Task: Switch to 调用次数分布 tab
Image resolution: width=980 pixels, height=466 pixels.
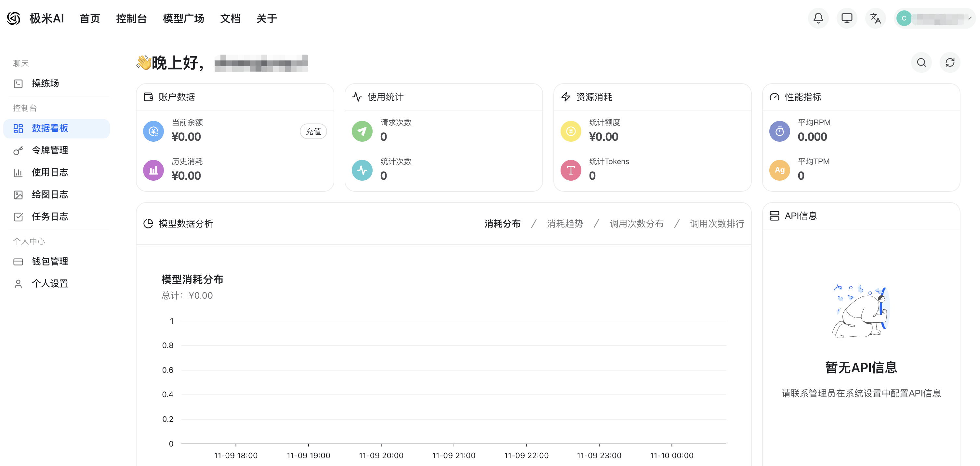Action: tap(636, 224)
